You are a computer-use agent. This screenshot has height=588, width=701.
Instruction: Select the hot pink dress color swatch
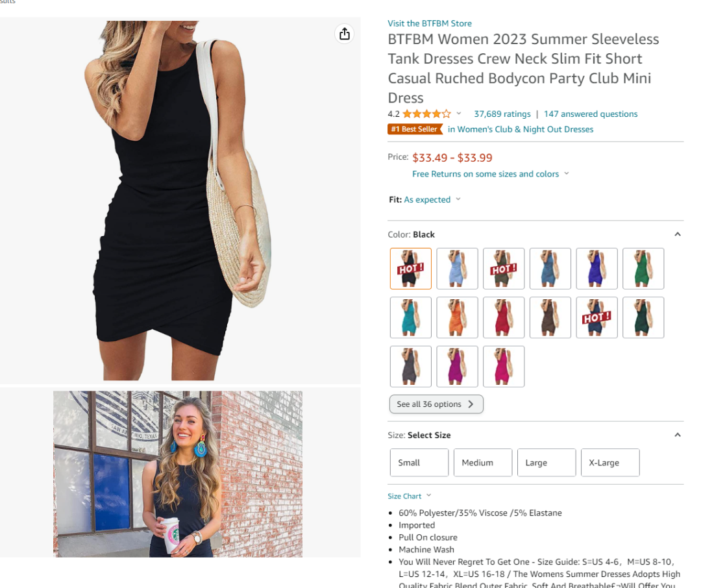(504, 366)
